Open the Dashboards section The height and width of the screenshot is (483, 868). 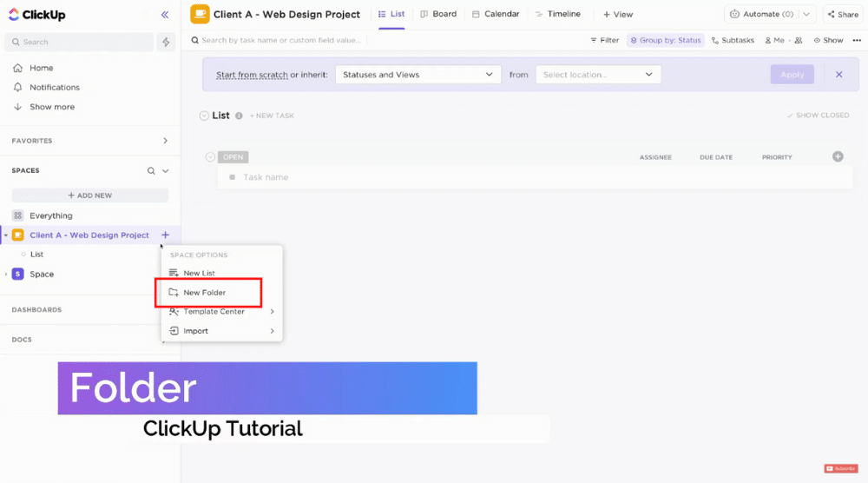(x=36, y=309)
